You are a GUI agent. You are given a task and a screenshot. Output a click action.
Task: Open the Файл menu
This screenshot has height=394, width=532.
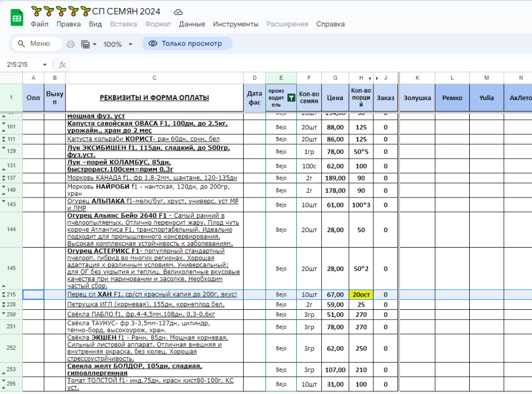(x=40, y=24)
